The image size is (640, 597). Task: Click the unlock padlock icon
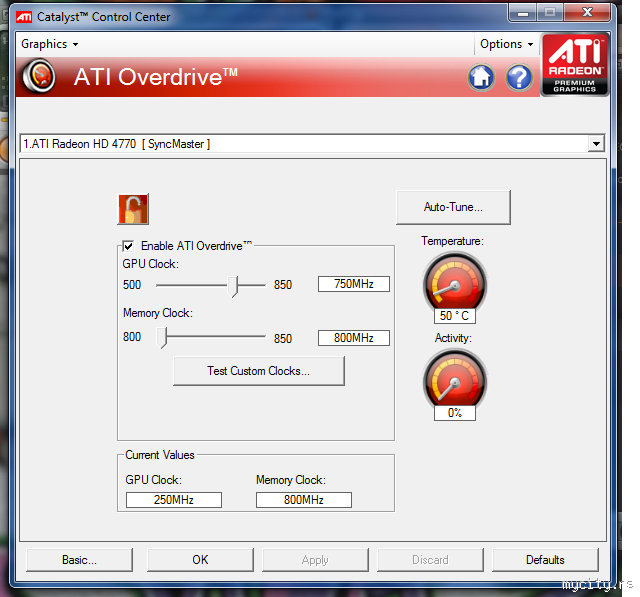133,209
